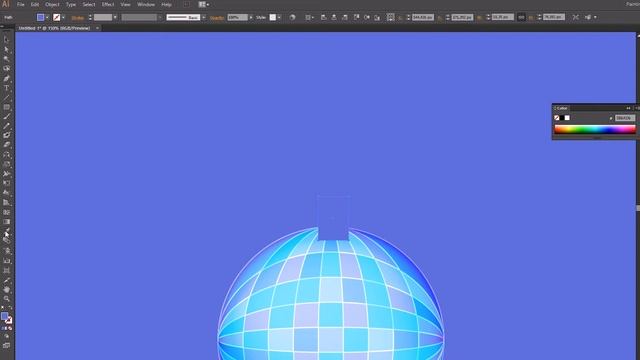Select the Scale tool
Screen dimensions: 640x360
click(6, 164)
